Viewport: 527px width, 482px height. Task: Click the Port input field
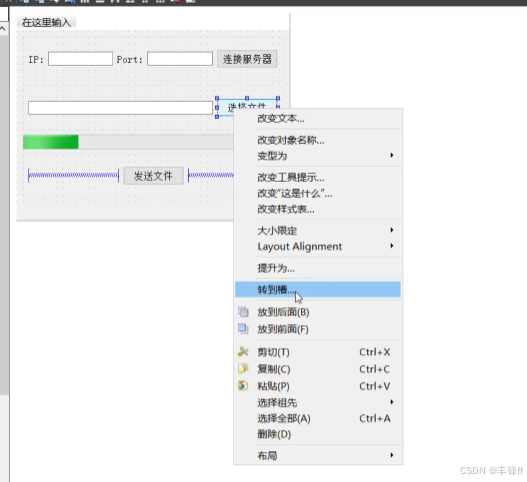tap(180, 59)
